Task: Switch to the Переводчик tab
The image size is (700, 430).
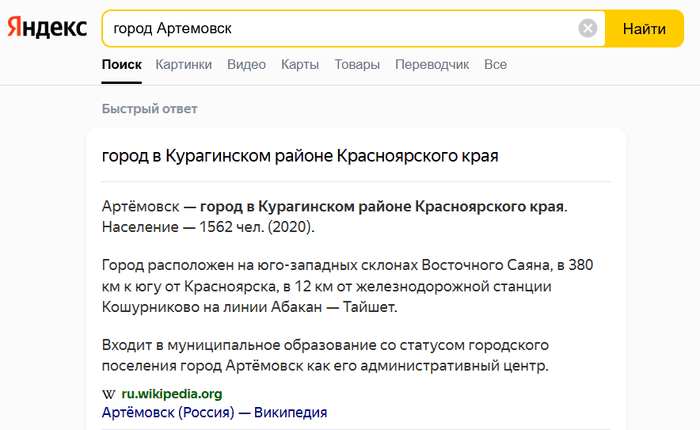Action: [x=432, y=64]
